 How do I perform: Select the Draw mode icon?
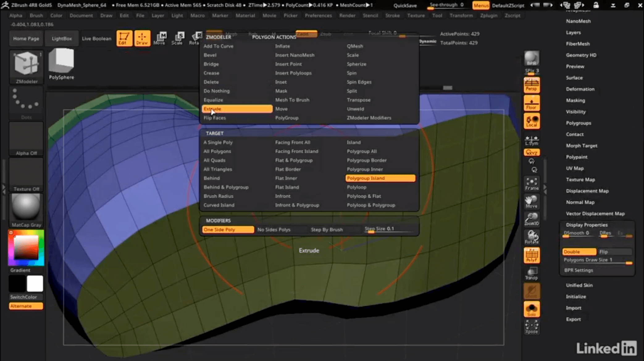pyautogui.click(x=142, y=38)
